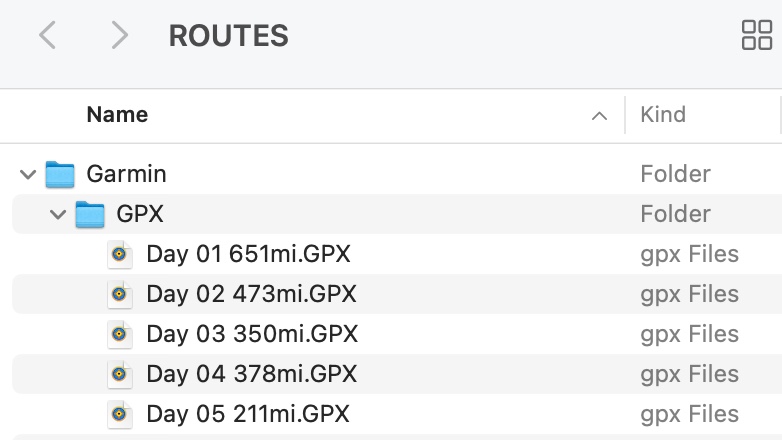Select the file named Day 01 651mi.GPX

[248, 254]
